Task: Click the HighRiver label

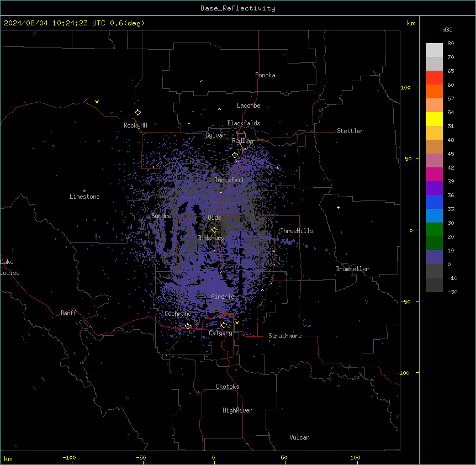Action: click(237, 410)
